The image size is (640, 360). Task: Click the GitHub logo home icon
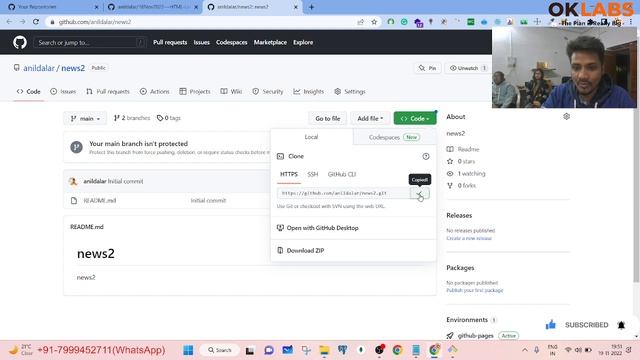[x=20, y=42]
